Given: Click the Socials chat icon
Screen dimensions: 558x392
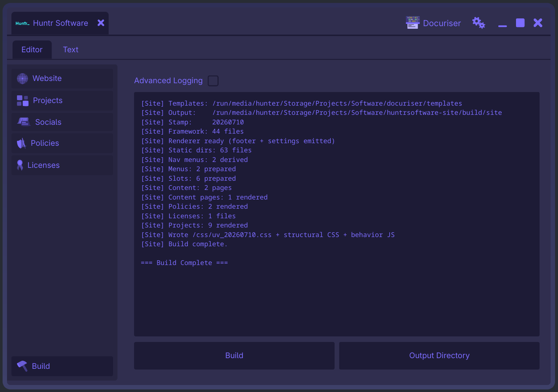Looking at the screenshot, I should click(x=24, y=122).
